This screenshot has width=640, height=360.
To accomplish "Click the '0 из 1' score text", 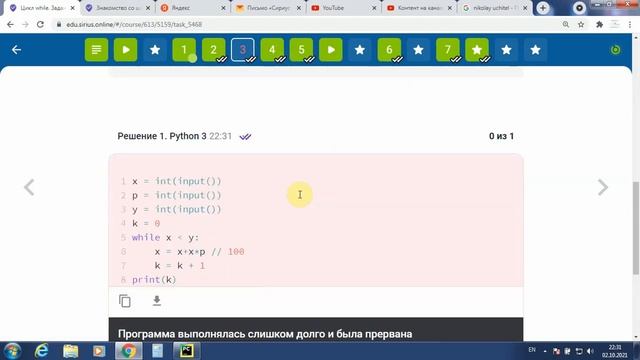I will [x=501, y=136].
